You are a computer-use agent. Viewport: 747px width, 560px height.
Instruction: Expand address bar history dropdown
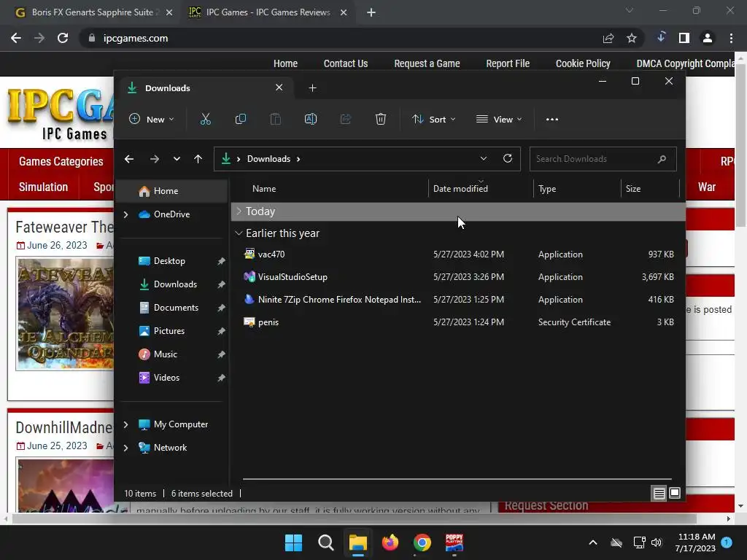click(484, 158)
